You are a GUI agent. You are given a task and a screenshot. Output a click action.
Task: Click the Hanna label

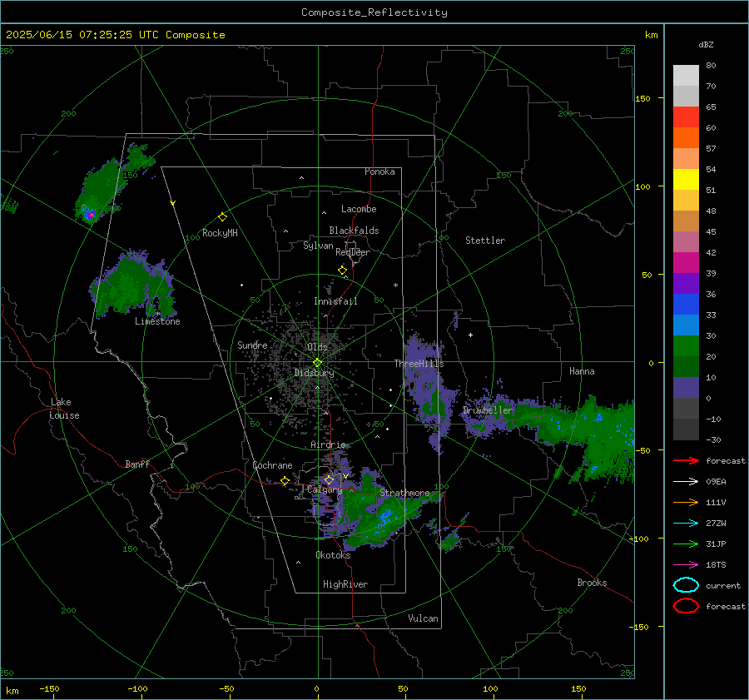[x=582, y=371]
